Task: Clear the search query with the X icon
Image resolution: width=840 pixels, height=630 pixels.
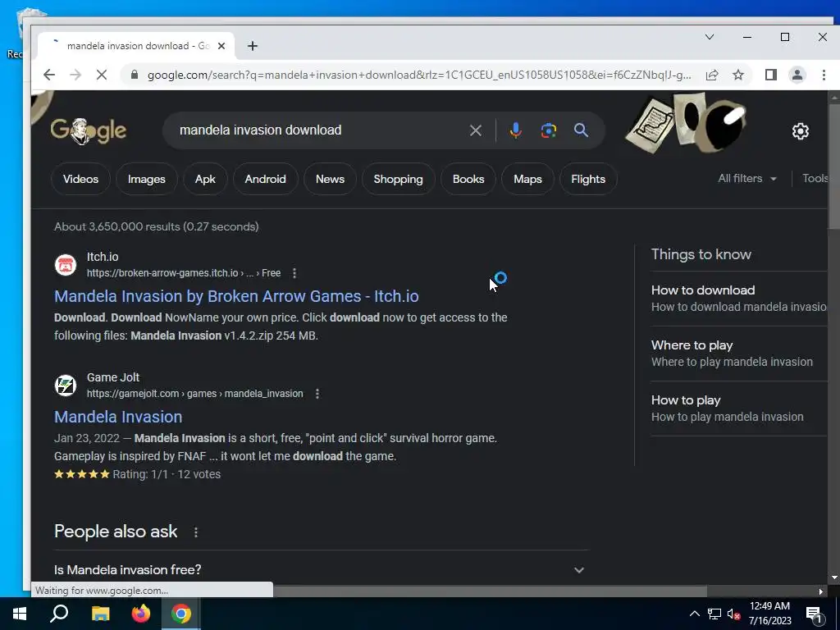Action: pos(475,130)
